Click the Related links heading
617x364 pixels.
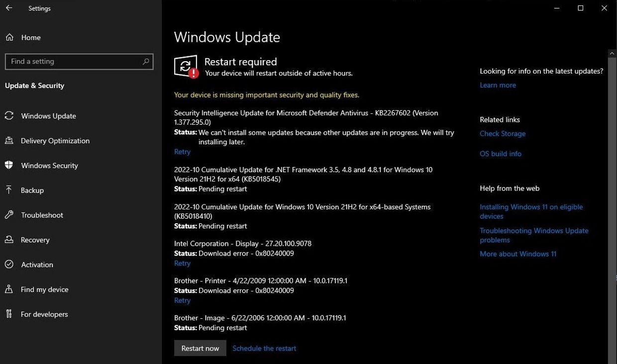point(500,119)
